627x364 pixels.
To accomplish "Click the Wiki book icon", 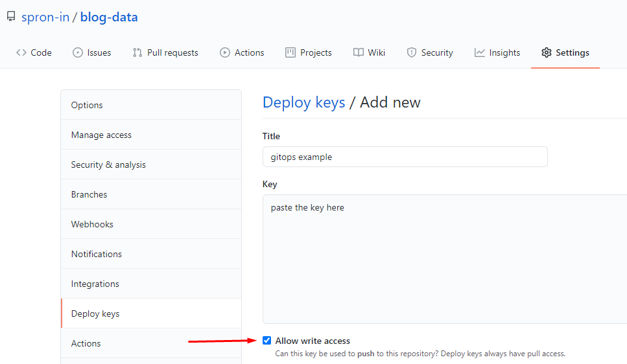I will point(359,52).
